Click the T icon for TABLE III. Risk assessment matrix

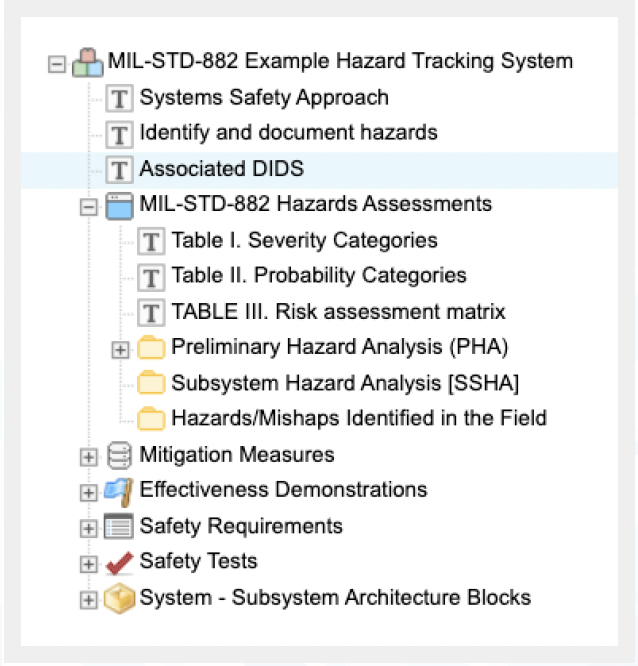pyautogui.click(x=151, y=313)
